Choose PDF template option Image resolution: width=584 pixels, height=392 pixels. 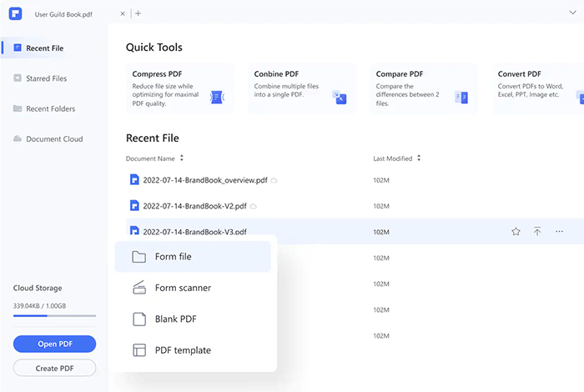193,350
